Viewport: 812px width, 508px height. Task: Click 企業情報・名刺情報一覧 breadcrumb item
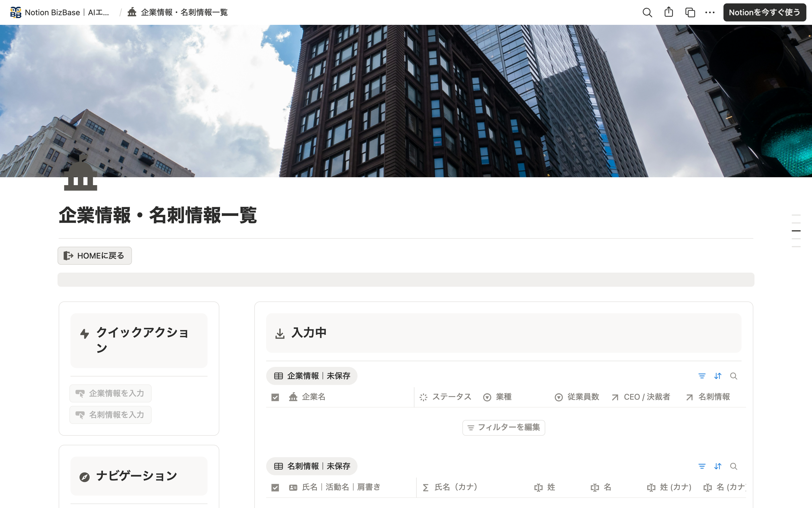coord(178,12)
